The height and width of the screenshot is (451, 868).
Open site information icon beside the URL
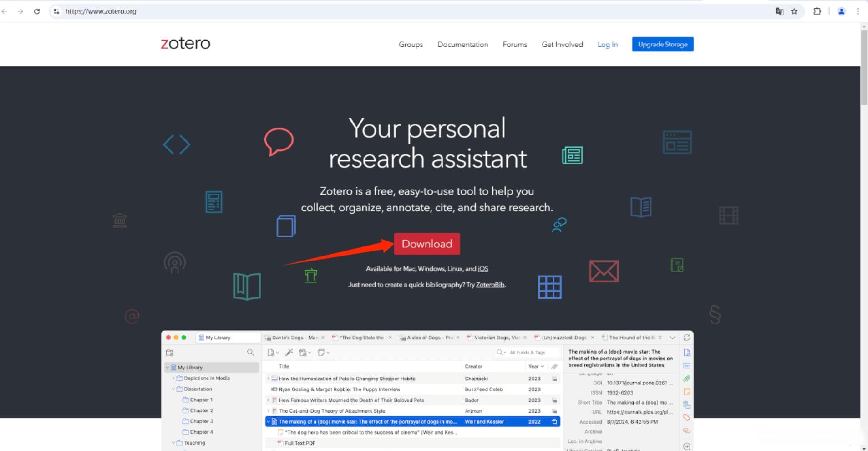(56, 11)
